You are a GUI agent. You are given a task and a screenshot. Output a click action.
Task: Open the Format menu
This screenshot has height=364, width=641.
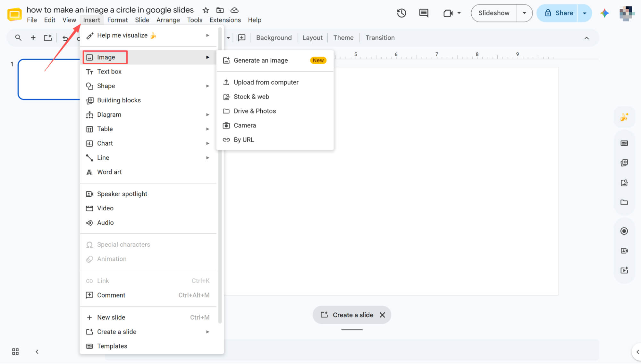[117, 20]
